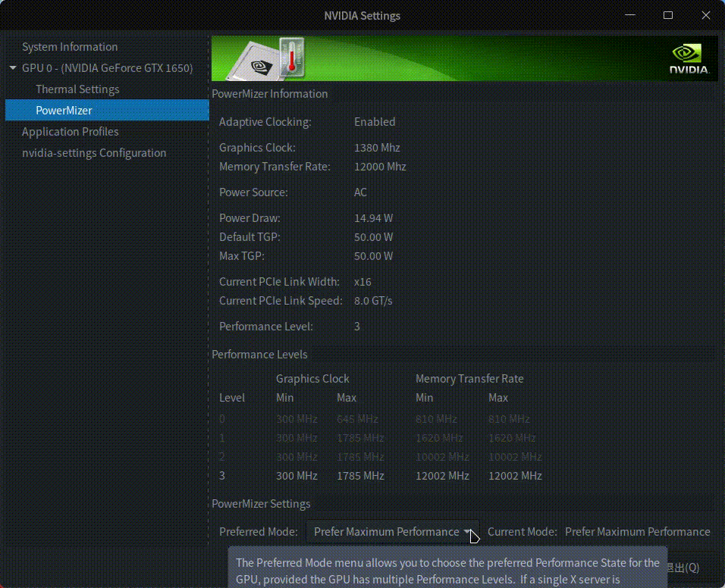The height and width of the screenshot is (588, 725).
Task: Open Application Profiles
Action: 70,132
